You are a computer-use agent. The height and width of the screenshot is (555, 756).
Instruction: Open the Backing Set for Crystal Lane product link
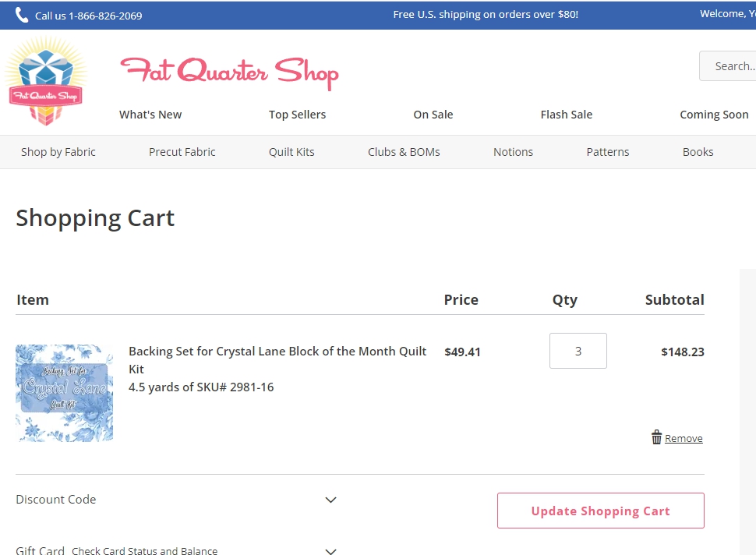(x=277, y=360)
